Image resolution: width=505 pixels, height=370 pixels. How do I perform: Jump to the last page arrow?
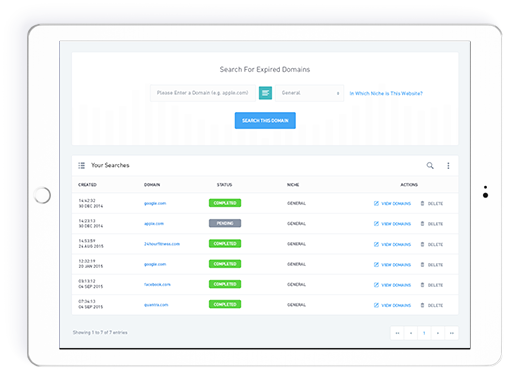[452, 333]
